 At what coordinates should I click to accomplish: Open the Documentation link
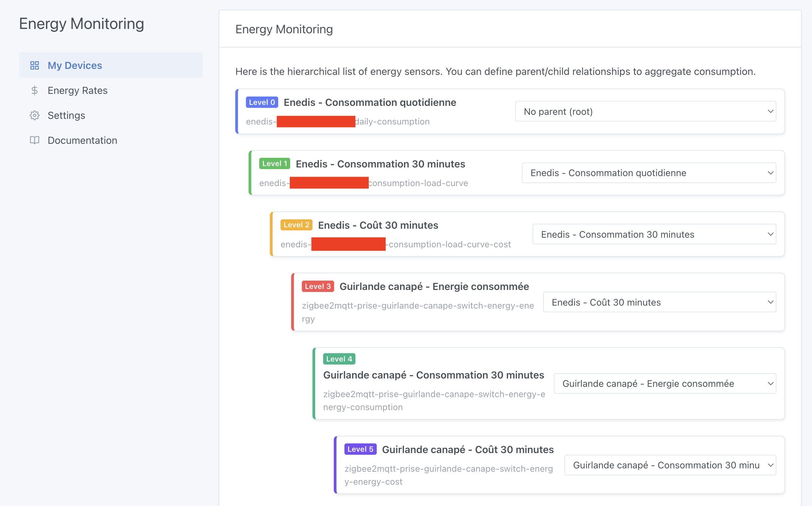point(82,140)
